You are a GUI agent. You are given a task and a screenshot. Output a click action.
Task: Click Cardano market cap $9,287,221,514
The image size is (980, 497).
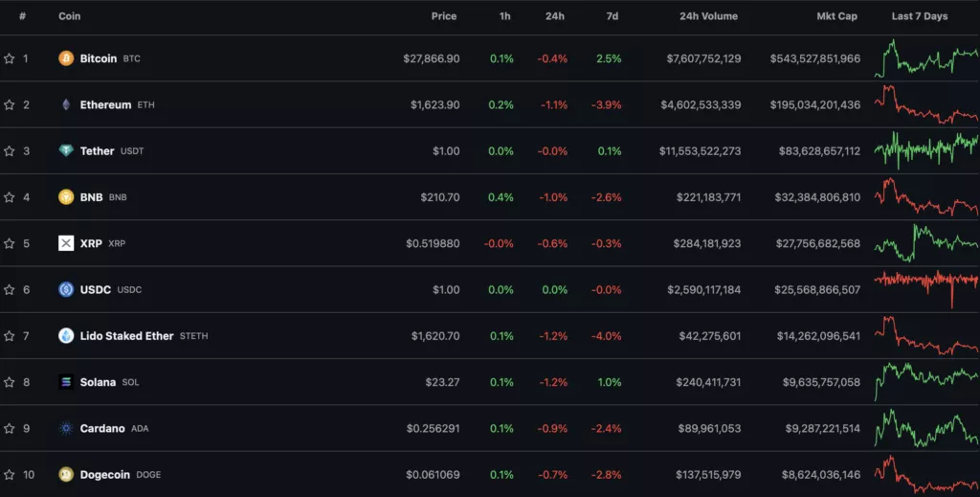(x=822, y=428)
